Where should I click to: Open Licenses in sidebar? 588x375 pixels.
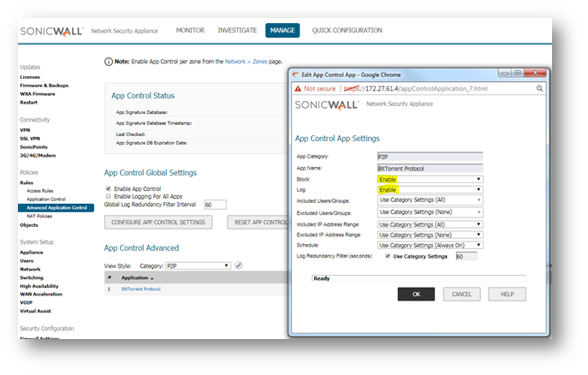(30, 77)
